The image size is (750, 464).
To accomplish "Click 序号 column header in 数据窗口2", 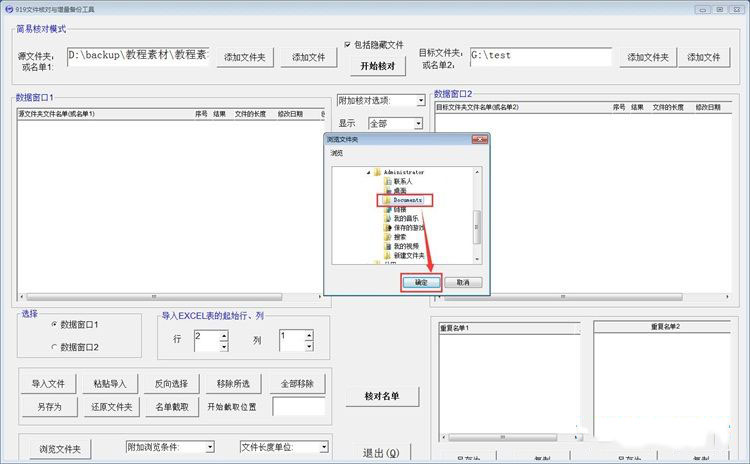I will tap(619, 107).
